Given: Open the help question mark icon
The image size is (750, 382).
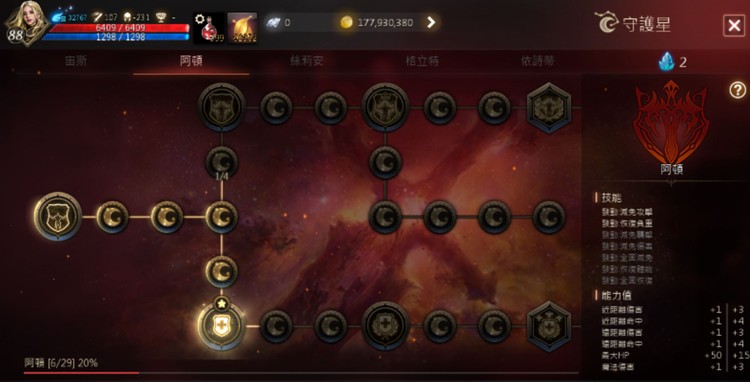Looking at the screenshot, I should point(737,90).
